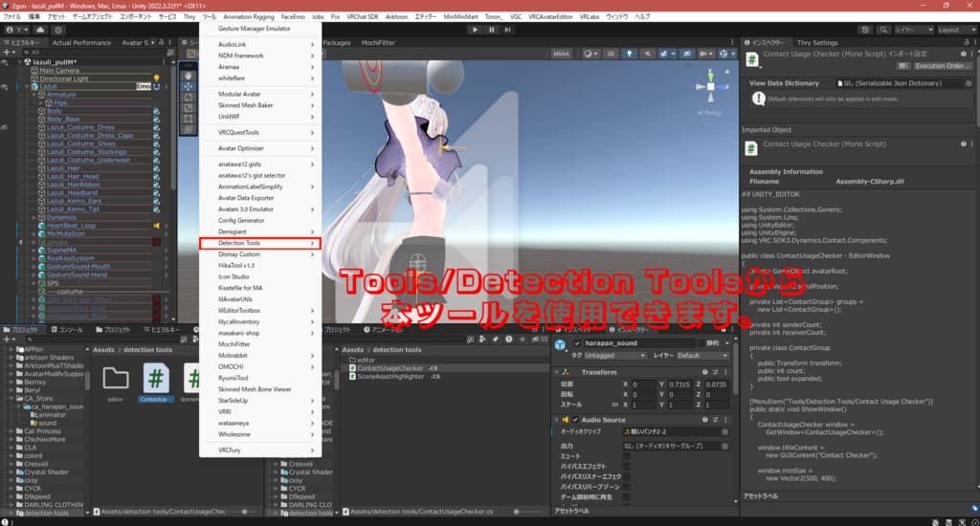Open the Layers dropdown

(913, 30)
